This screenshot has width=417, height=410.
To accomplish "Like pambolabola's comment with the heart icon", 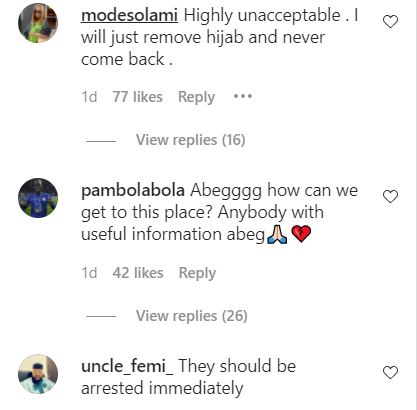I will click(390, 197).
